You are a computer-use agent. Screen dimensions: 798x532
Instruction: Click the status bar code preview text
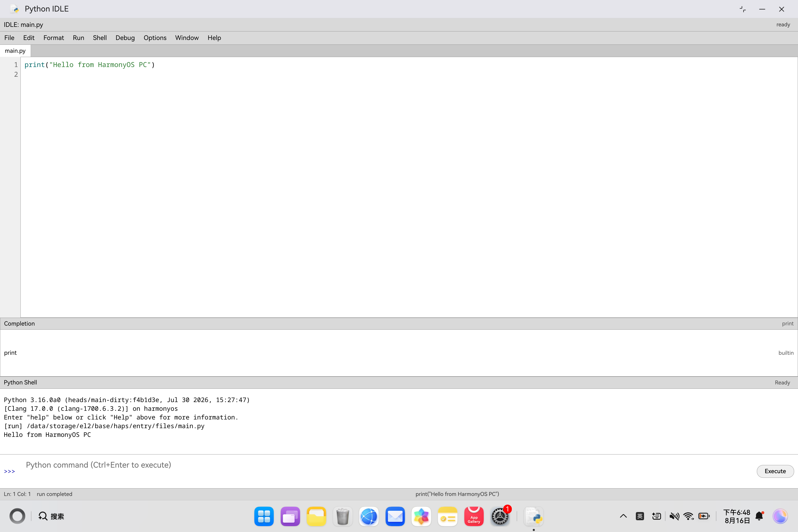[457, 494]
